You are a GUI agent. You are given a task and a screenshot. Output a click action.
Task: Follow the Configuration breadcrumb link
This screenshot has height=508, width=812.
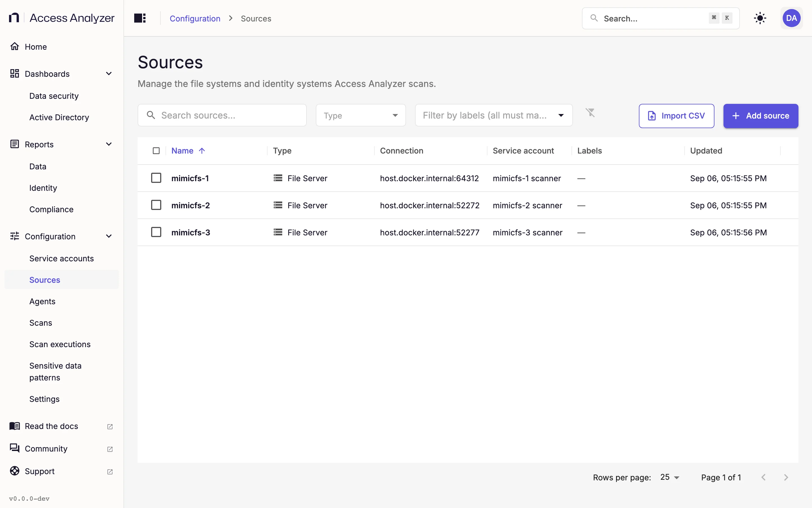pos(195,18)
